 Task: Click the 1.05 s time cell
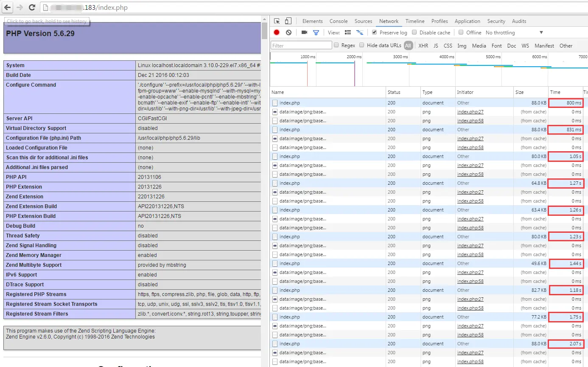[x=566, y=156]
